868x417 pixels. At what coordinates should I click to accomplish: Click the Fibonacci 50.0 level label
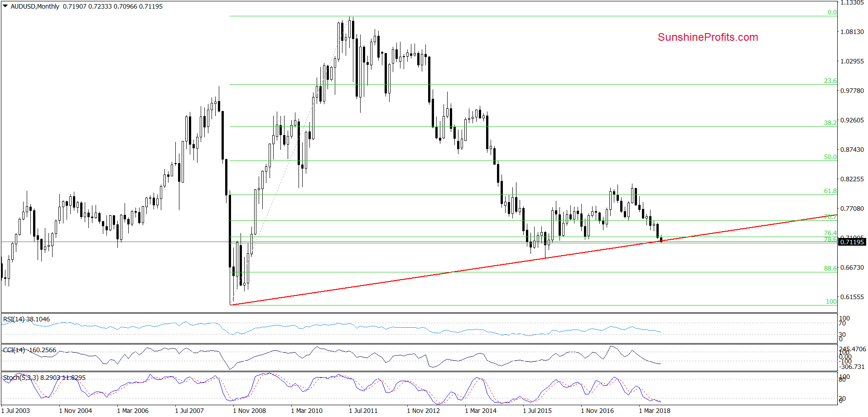click(x=830, y=157)
